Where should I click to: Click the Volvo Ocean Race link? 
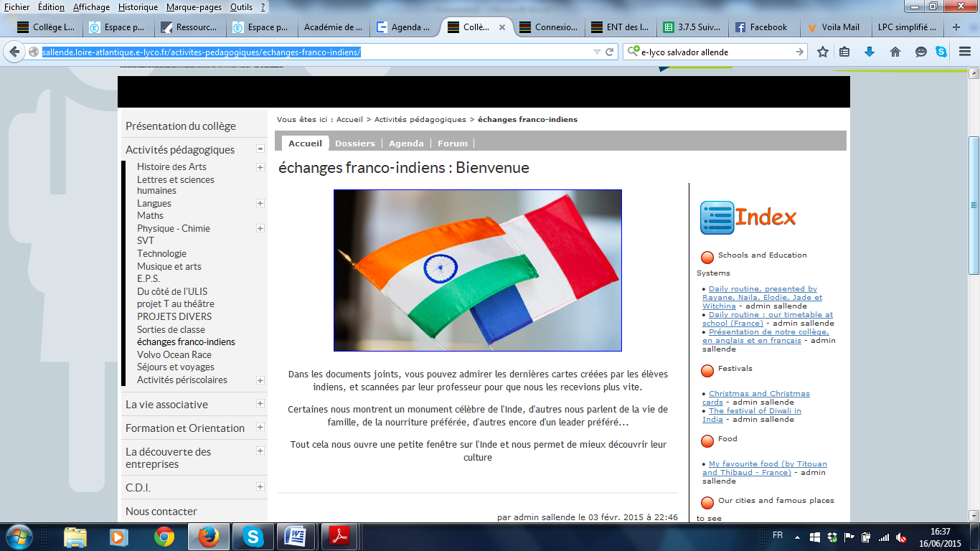point(174,354)
